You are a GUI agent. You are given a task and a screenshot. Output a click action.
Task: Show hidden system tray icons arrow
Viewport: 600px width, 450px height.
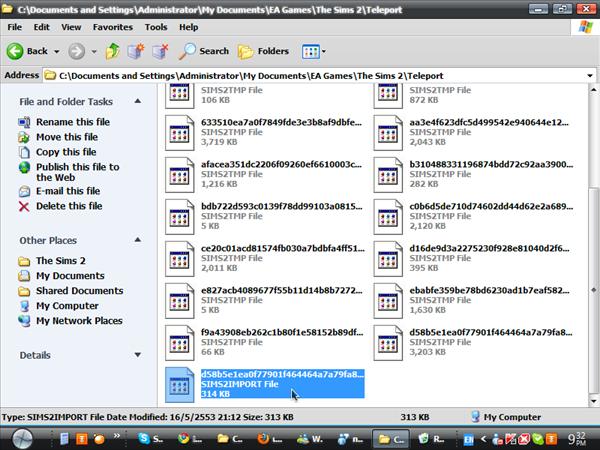[484, 439]
